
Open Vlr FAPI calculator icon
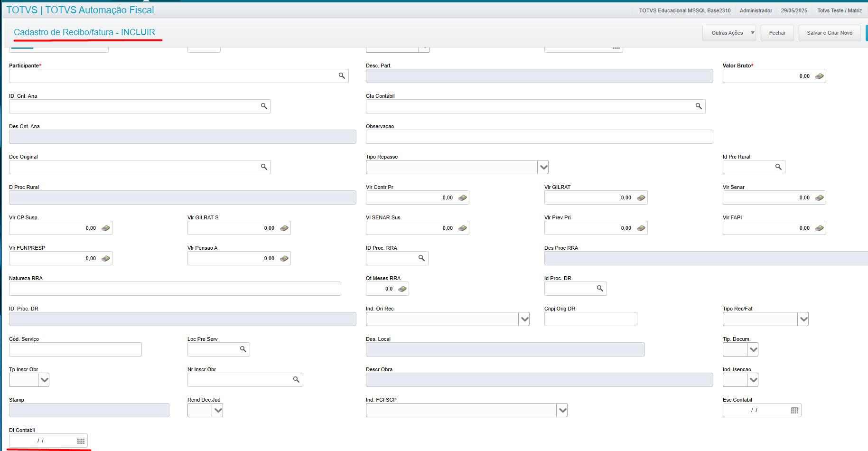(x=820, y=228)
